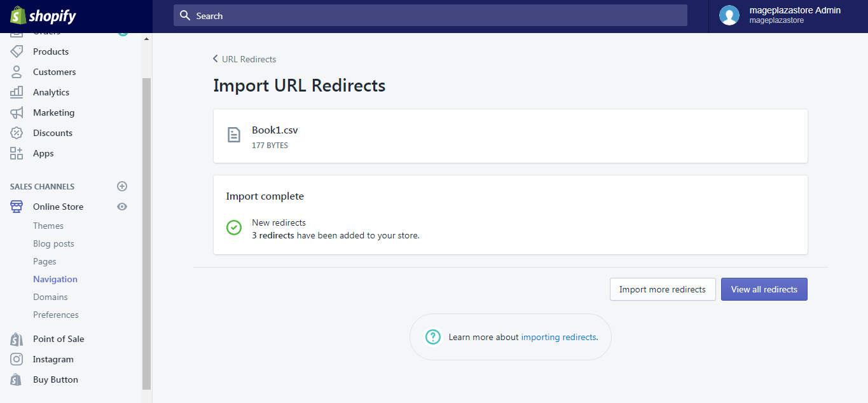
Task: Click the Import URL Redirects title
Action: [300, 85]
